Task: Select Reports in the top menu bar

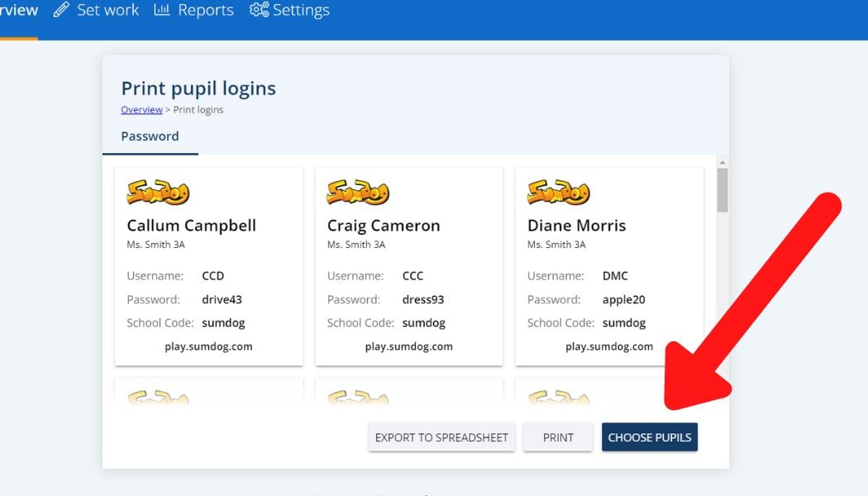Action: coord(204,10)
